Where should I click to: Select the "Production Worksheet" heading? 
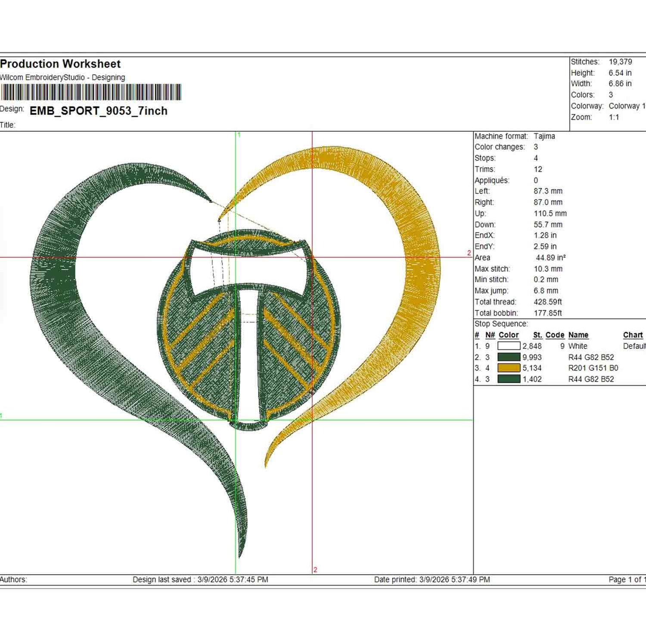click(x=60, y=64)
